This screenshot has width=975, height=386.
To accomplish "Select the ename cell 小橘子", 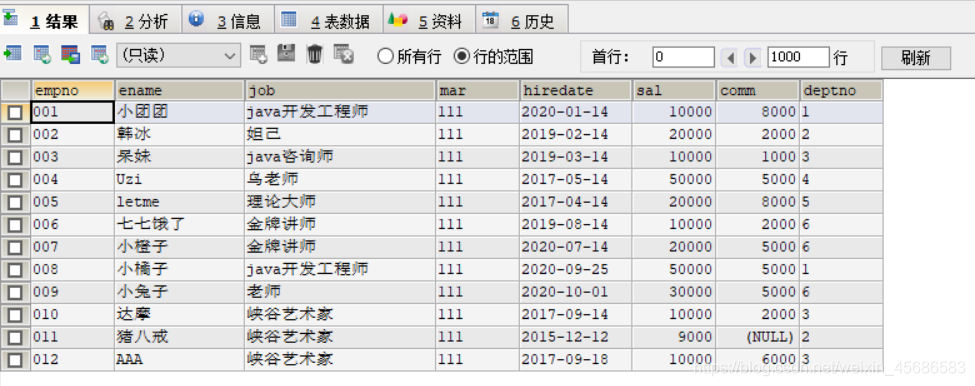I will click(x=180, y=270).
